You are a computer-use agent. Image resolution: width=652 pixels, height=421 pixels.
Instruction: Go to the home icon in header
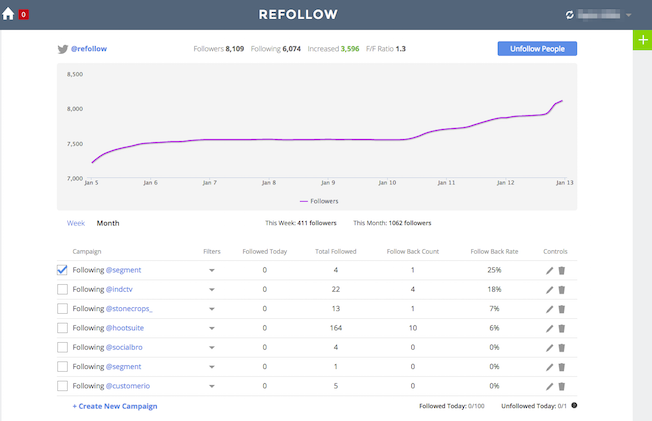8,14
